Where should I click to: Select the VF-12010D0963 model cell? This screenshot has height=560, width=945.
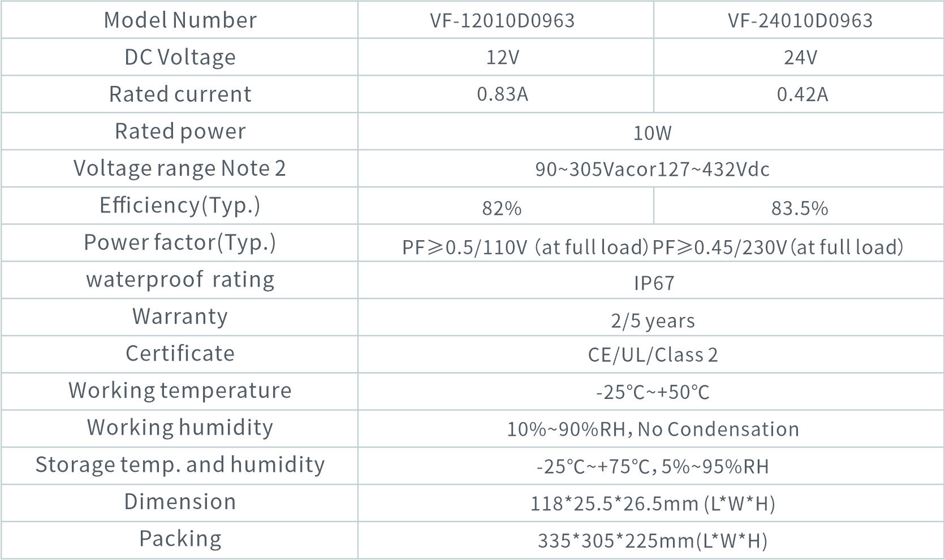[502, 21]
